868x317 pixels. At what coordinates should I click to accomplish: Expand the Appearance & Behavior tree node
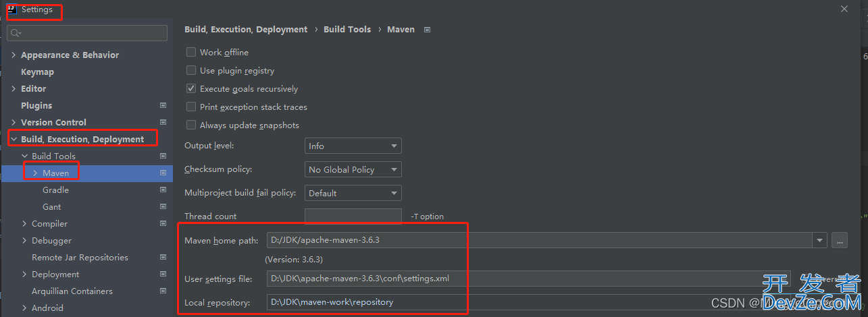[x=14, y=55]
